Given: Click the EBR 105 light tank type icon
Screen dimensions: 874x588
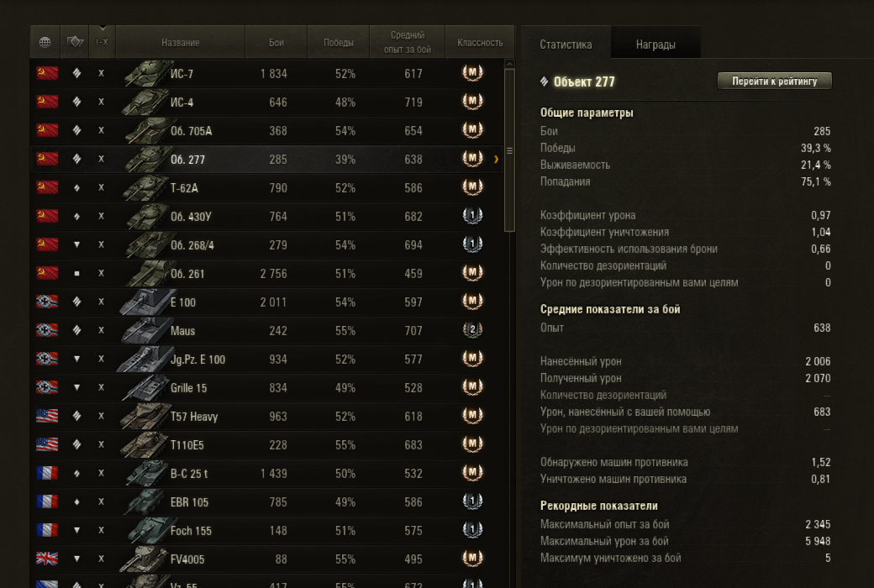Looking at the screenshot, I should pyautogui.click(x=77, y=501).
